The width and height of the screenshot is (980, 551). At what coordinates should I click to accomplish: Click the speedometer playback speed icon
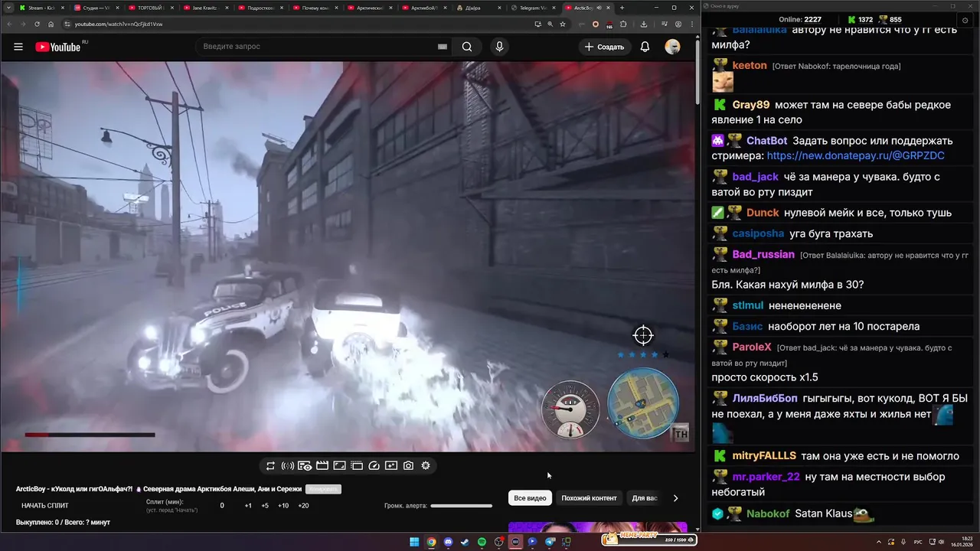coord(374,465)
